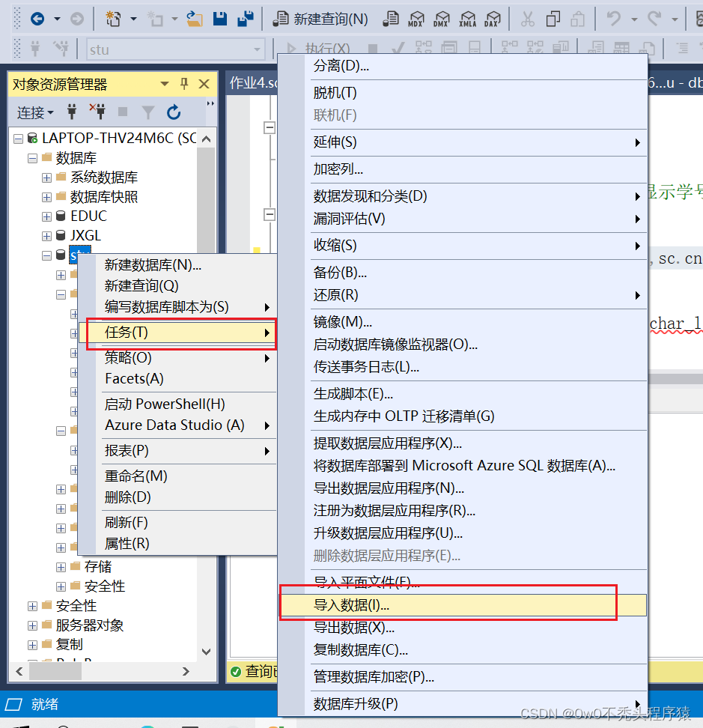
Task: Expand the 服务器对象 folder
Action: [32, 626]
